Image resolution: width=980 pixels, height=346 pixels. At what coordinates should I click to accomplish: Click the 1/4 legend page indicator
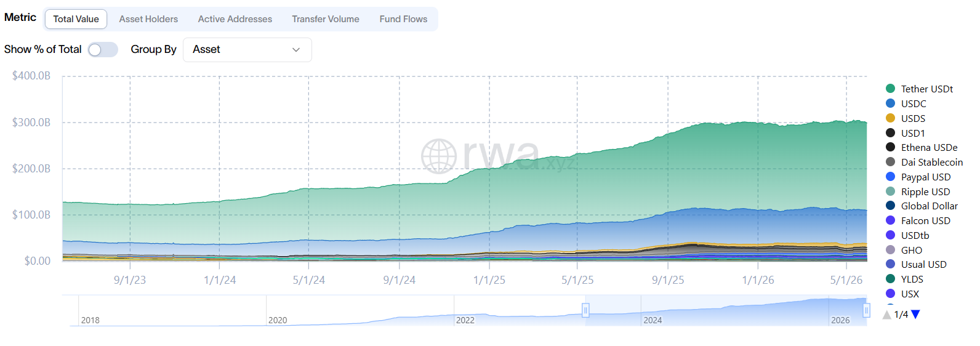[901, 315]
